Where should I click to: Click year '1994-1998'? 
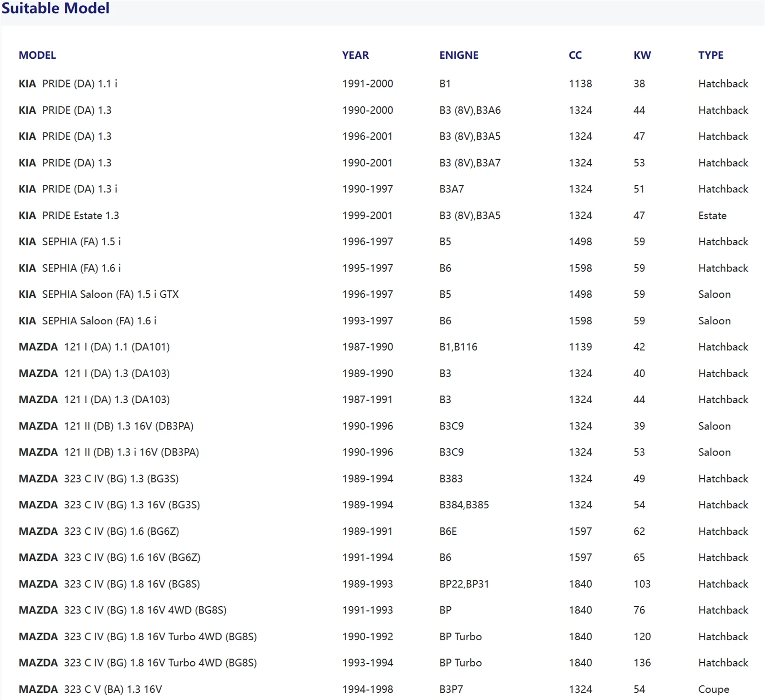tap(367, 689)
